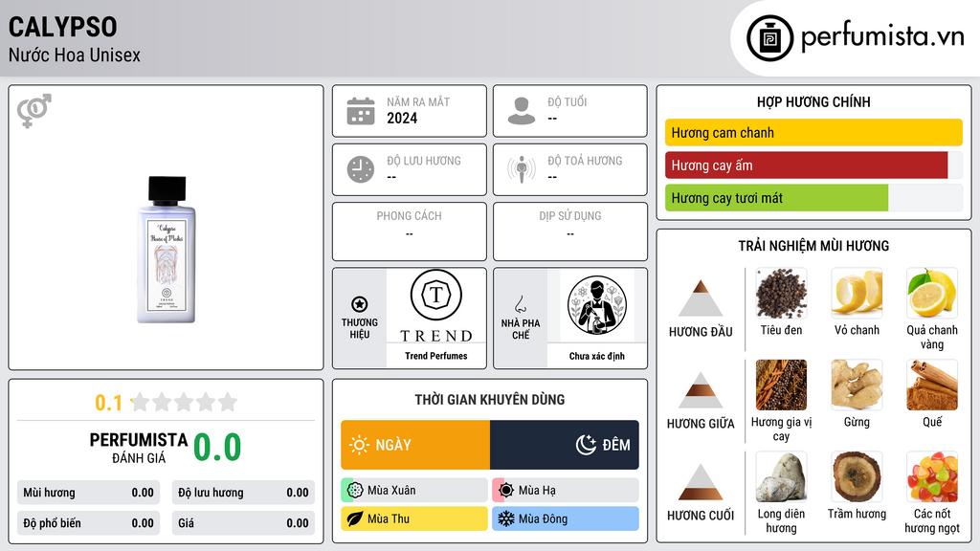Viewport: 980px width, 551px height.
Task: Click the perfumer illustration above Chưa xác định
Action: pyautogui.click(x=597, y=306)
